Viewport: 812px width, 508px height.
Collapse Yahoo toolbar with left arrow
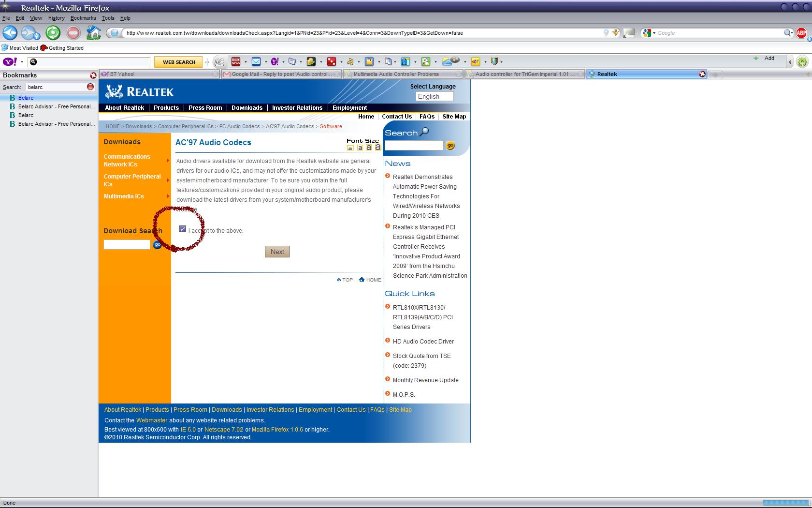[790, 61]
